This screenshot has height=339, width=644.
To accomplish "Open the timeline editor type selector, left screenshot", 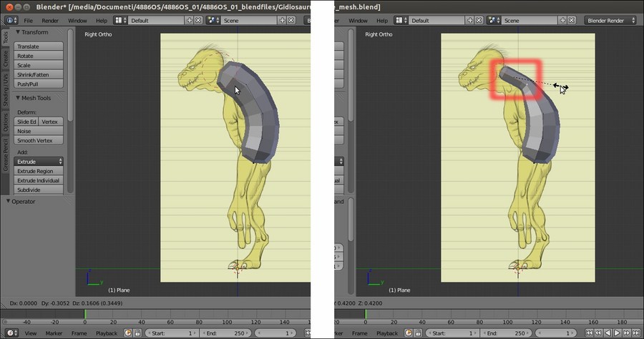I will click(11, 333).
